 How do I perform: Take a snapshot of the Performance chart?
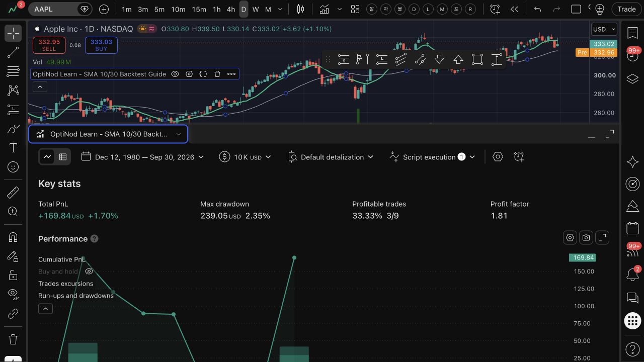click(586, 238)
